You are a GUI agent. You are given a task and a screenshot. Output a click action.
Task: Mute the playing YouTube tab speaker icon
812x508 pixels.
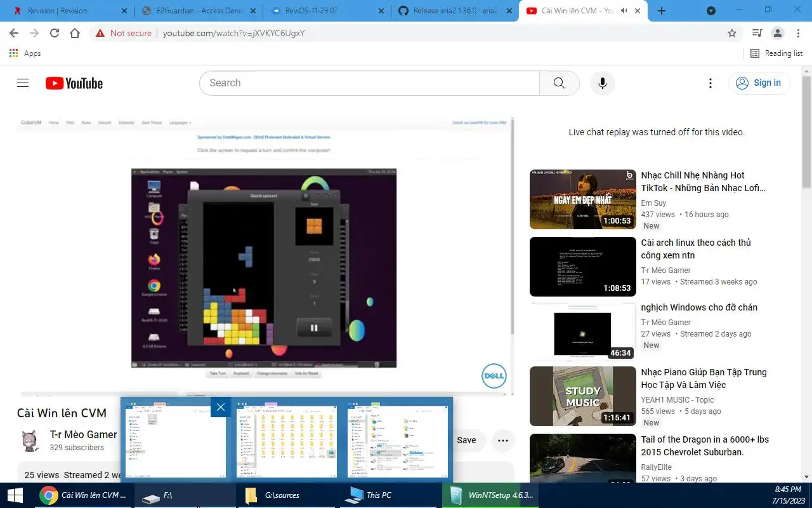coord(624,11)
